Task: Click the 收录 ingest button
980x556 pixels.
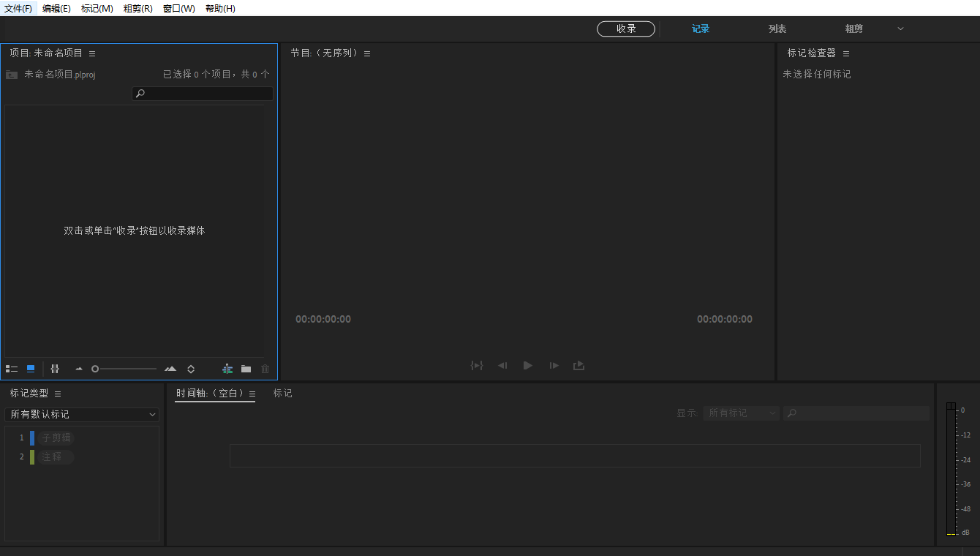Action: click(626, 29)
